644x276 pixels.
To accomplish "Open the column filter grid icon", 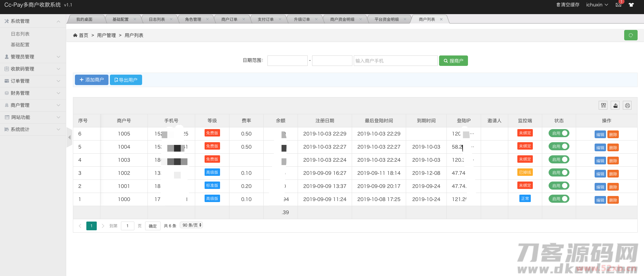I will (x=603, y=106).
